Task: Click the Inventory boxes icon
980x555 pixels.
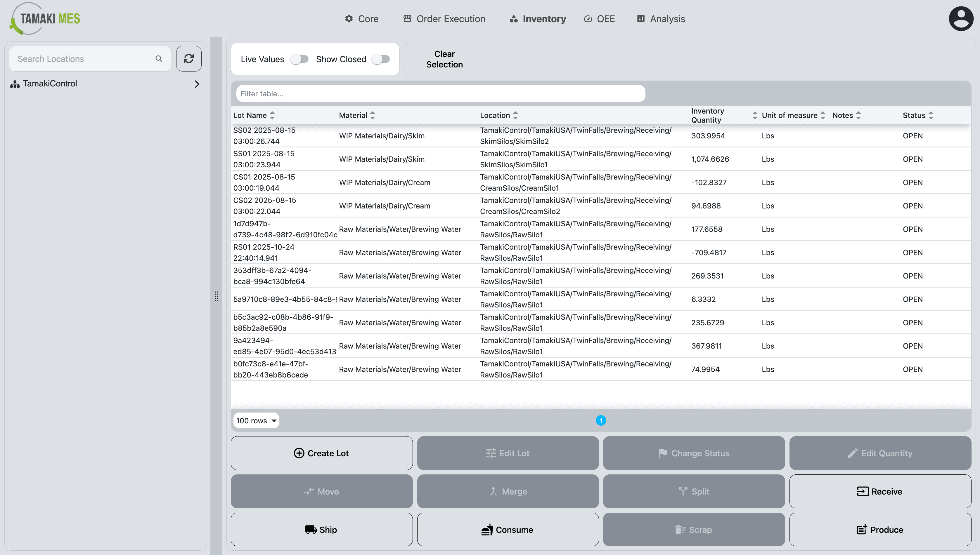Action: [514, 19]
